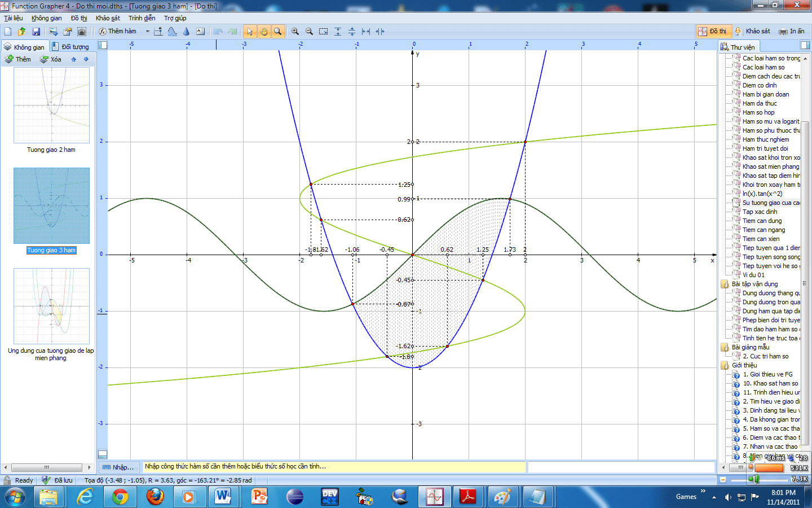
Task: Open the Thêm hàm dropdown arrow
Action: [x=148, y=32]
